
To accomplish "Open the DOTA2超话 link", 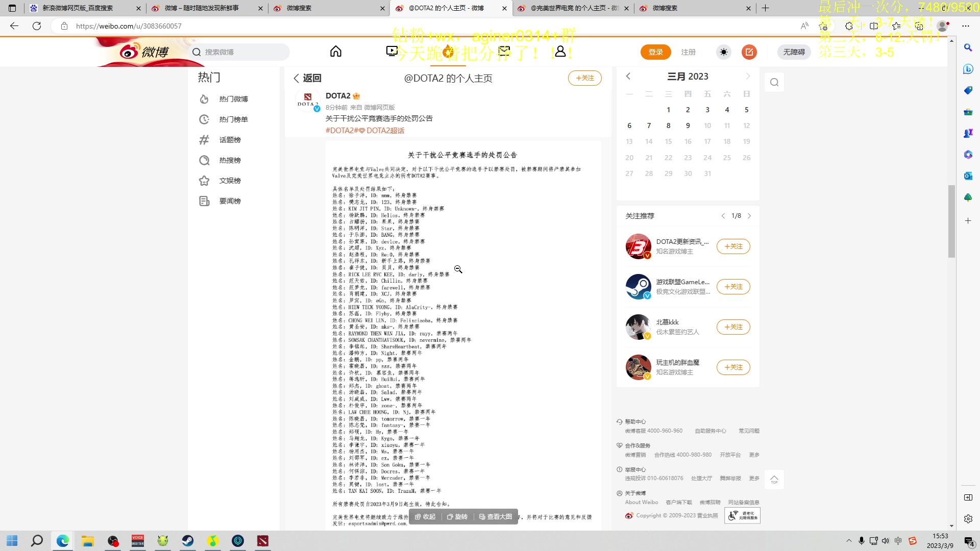I will [382, 131].
